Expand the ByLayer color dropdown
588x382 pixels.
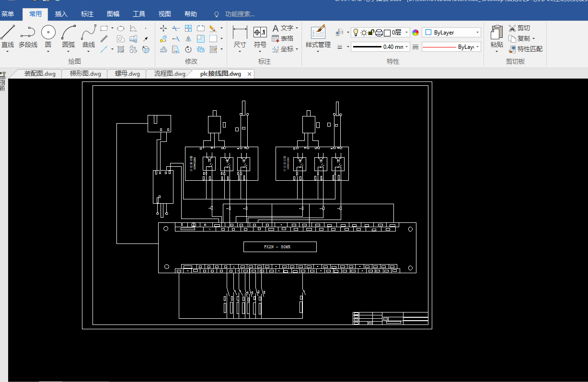pyautogui.click(x=477, y=33)
